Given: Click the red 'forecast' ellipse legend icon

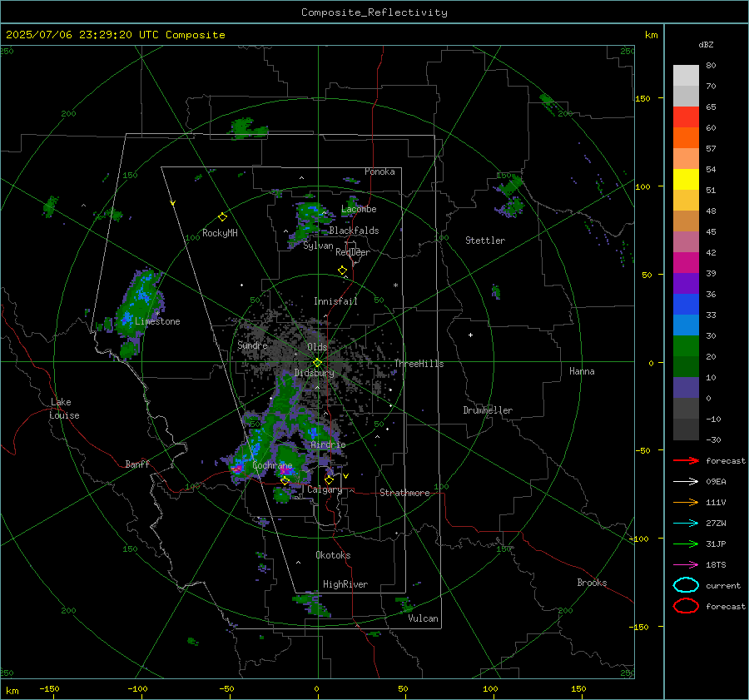Looking at the screenshot, I should 686,606.
